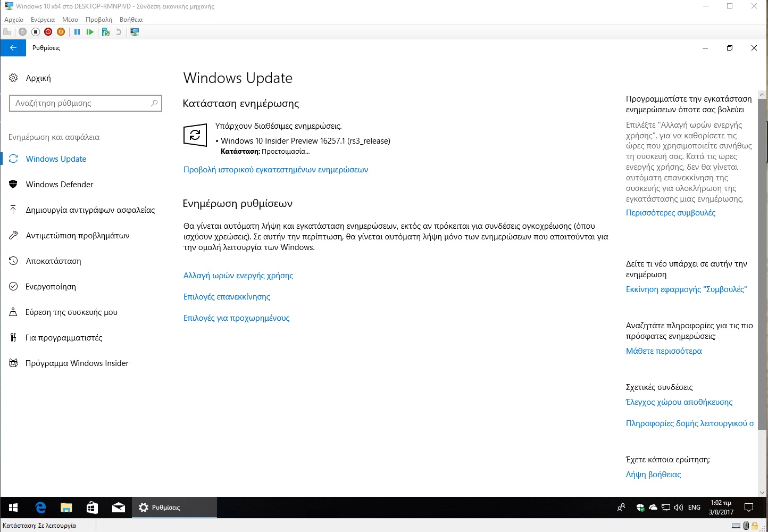The width and height of the screenshot is (768, 532).
Task: Click the red Shut Down toolbar icon
Action: point(48,32)
